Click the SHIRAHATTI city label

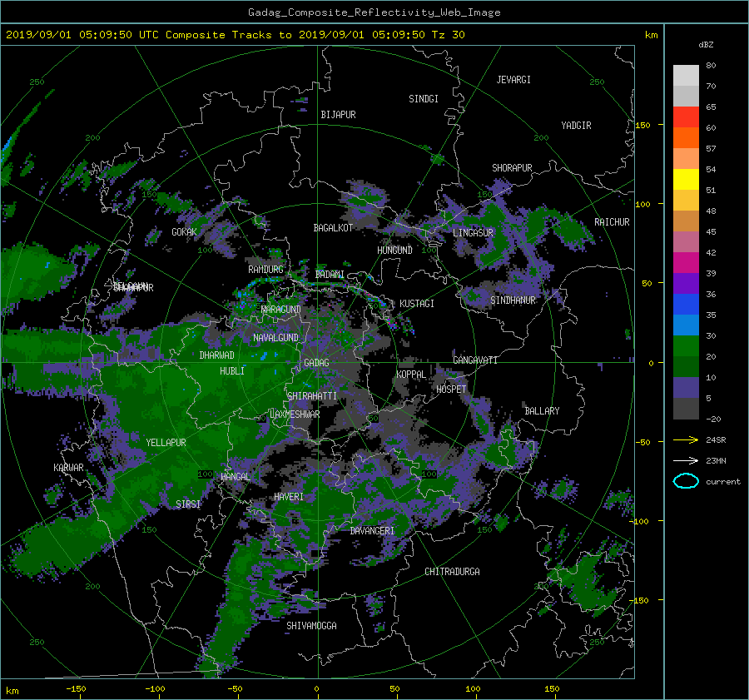point(312,396)
